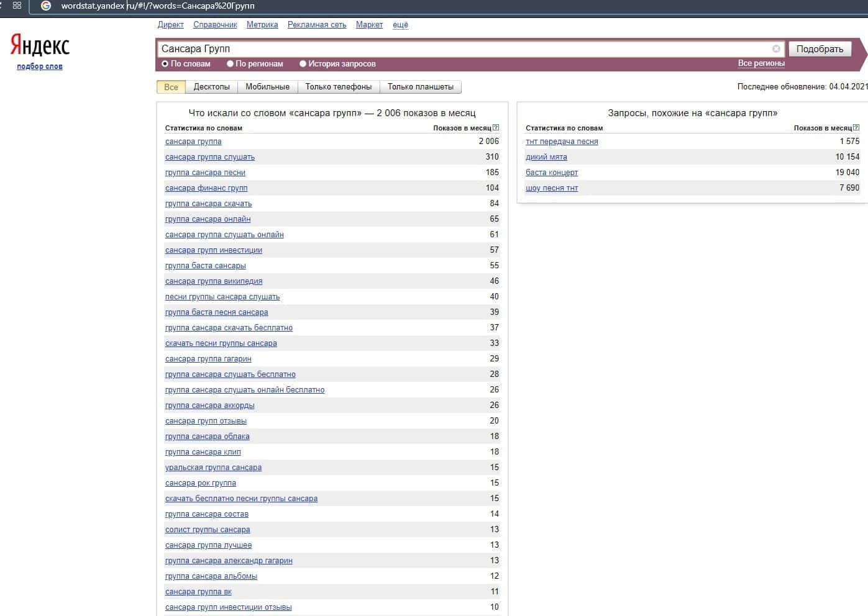Open keyword 'группа сансара облака'

coord(208,437)
